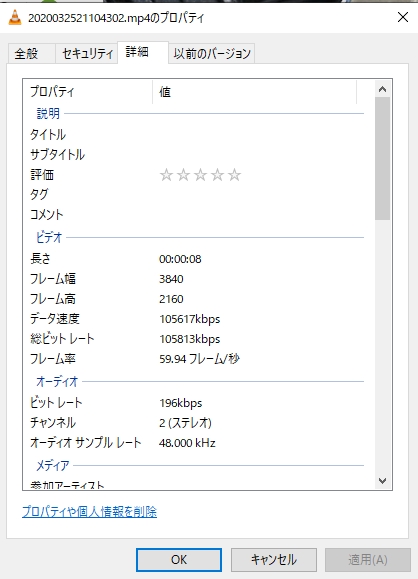
Task: Close the properties dialog window
Action: point(402,17)
